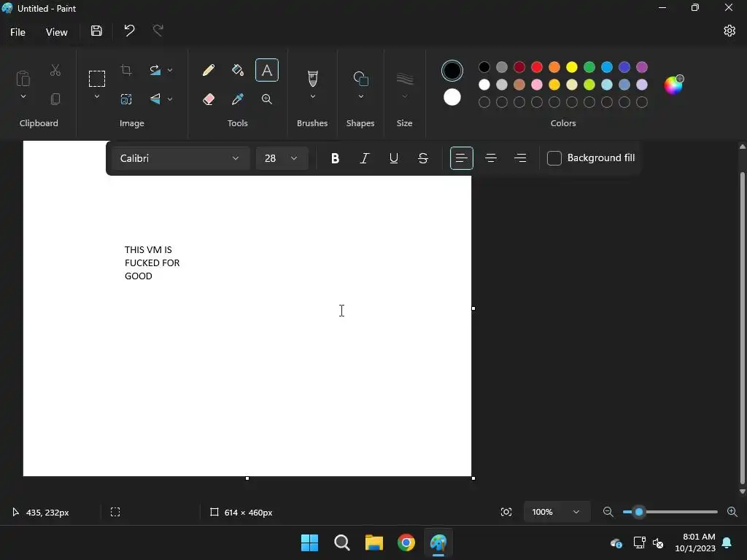Select the Eraser tool

tap(208, 99)
